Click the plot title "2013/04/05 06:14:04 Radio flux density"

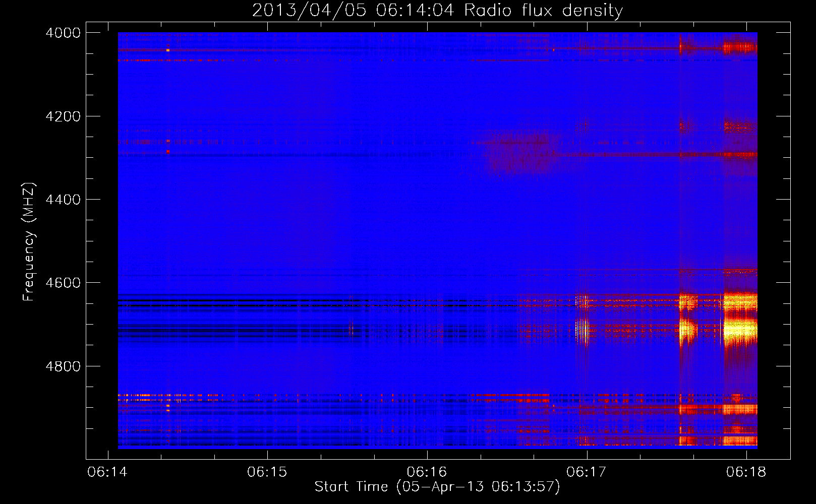tap(437, 10)
